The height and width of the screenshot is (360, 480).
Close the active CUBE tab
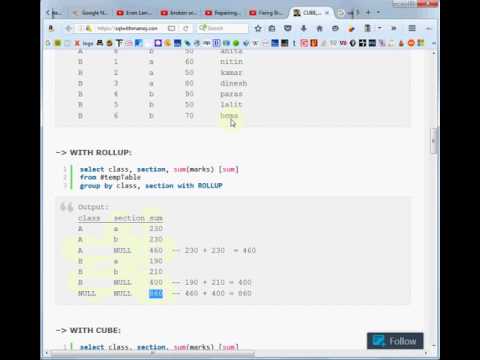pos(327,13)
